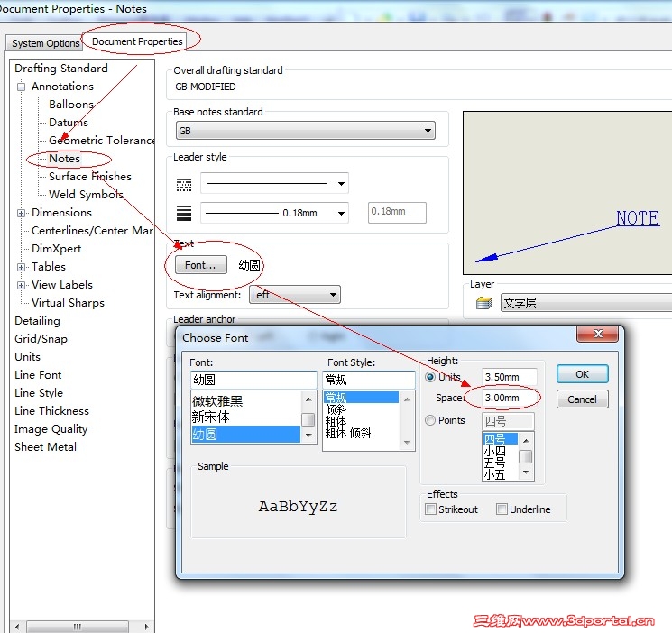Open the Detailing settings
The height and width of the screenshot is (633, 672).
coord(37,321)
